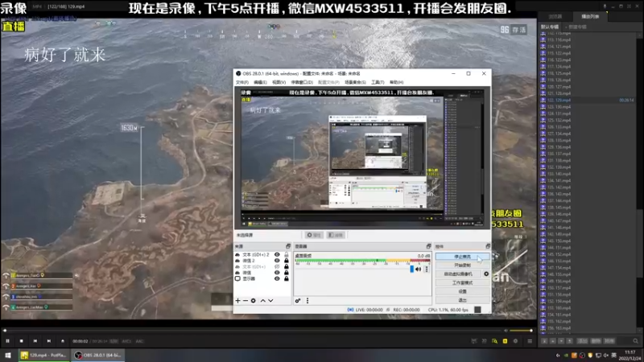Adjust desktop audio volume slider in mixer
Screen dimensions: 644x362
pyautogui.click(x=411, y=269)
